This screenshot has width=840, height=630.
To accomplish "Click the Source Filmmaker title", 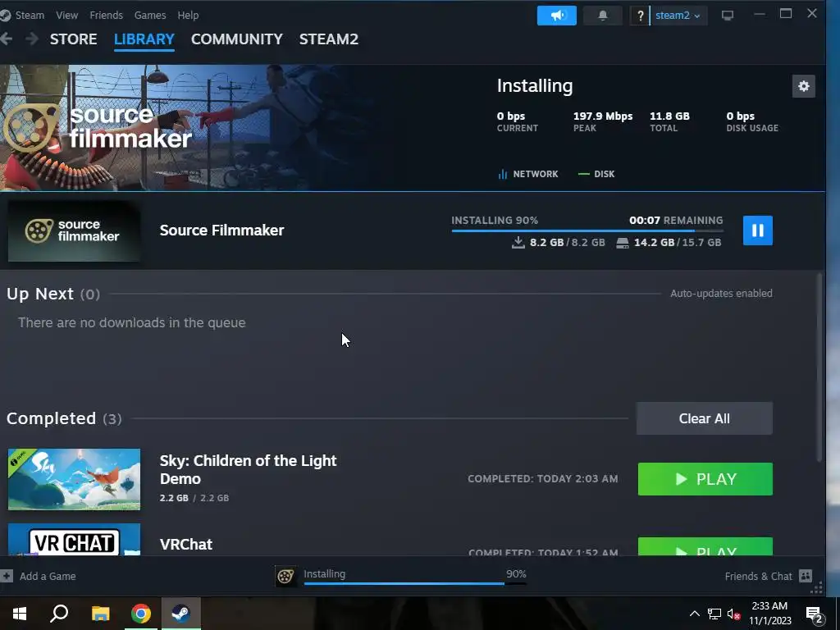I will 221,231.
